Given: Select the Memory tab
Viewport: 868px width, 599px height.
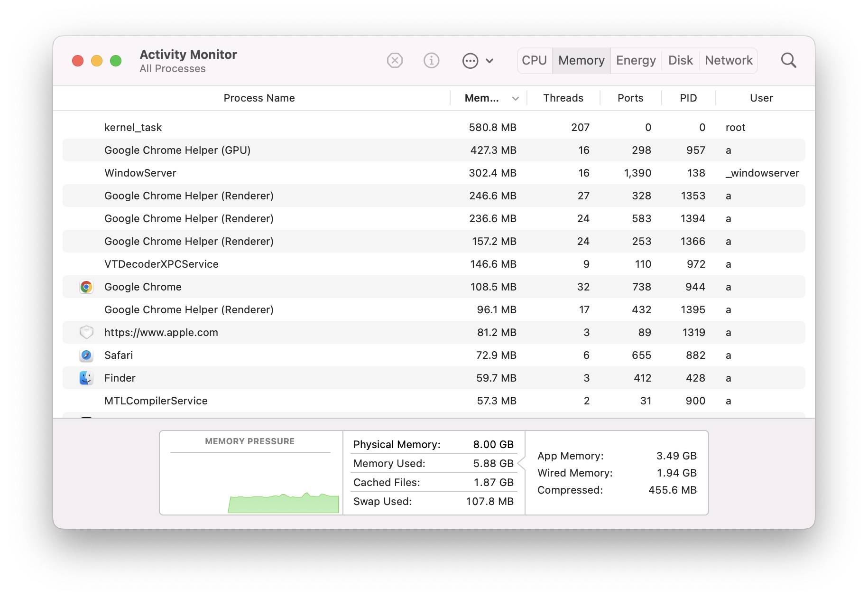Looking at the screenshot, I should click(582, 61).
